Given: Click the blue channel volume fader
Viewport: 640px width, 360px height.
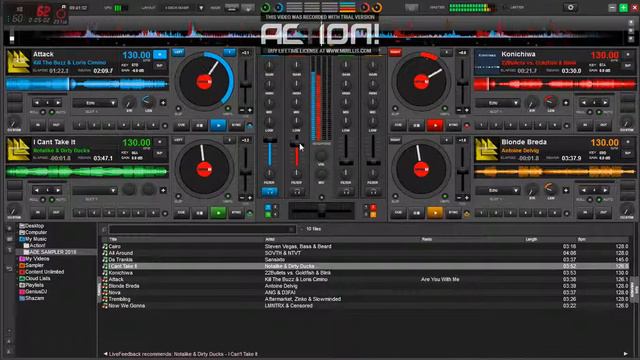Looking at the screenshot, I should 269,141.
